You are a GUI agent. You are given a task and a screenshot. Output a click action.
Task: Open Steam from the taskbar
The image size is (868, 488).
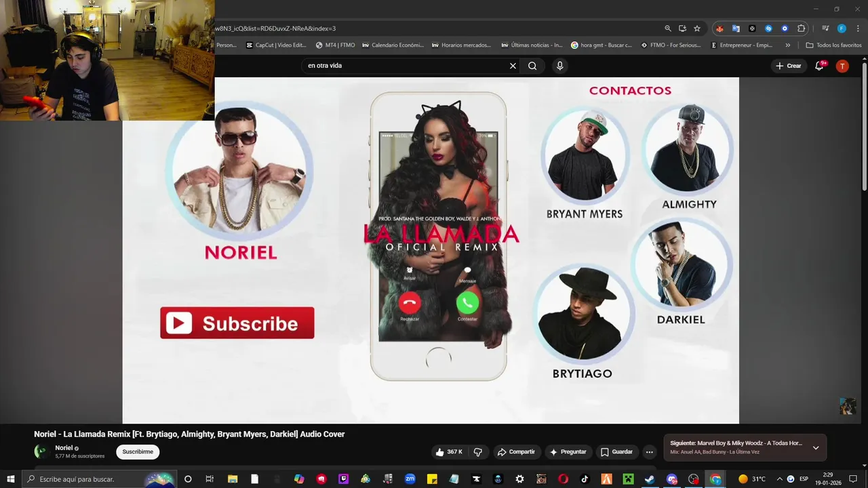(x=650, y=479)
